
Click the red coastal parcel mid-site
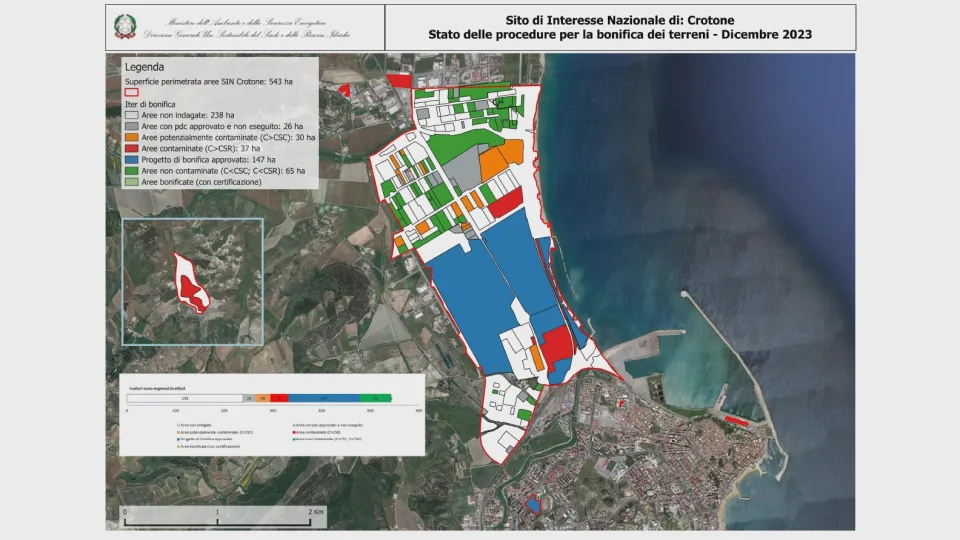click(506, 203)
